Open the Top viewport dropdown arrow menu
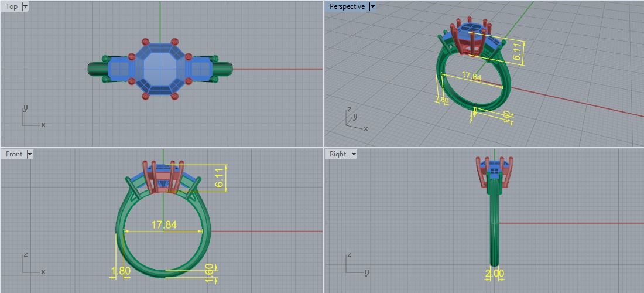This screenshot has width=644, height=293. click(25, 6)
